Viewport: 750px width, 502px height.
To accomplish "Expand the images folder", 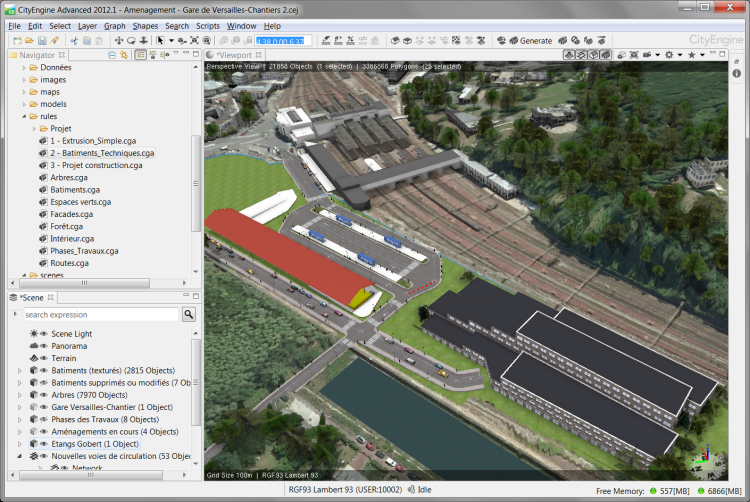I will pos(24,80).
